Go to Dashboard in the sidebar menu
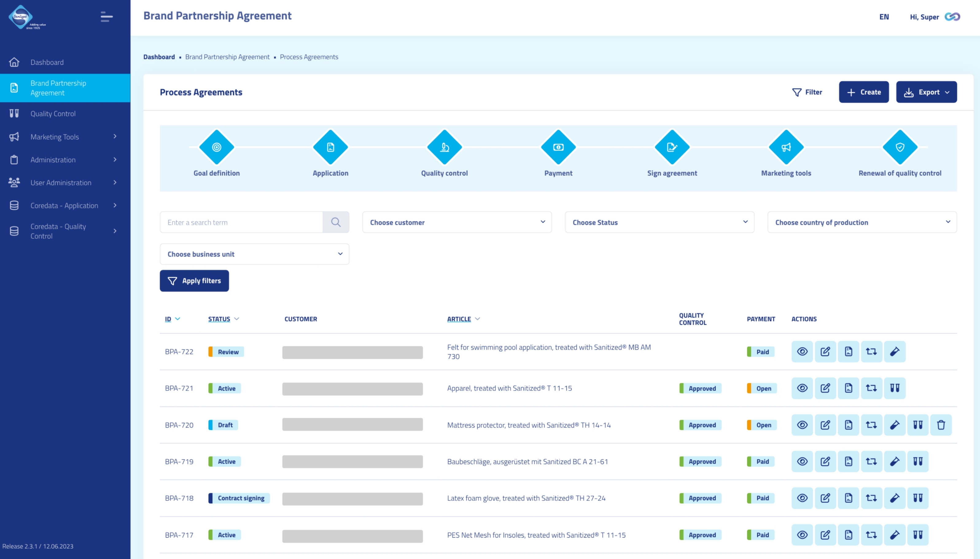The height and width of the screenshot is (559, 980). [x=47, y=62]
